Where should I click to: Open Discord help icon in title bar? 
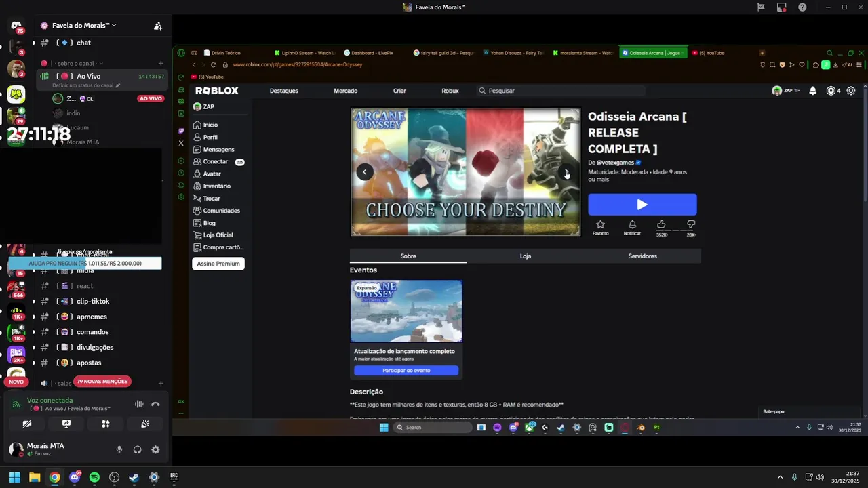802,7
